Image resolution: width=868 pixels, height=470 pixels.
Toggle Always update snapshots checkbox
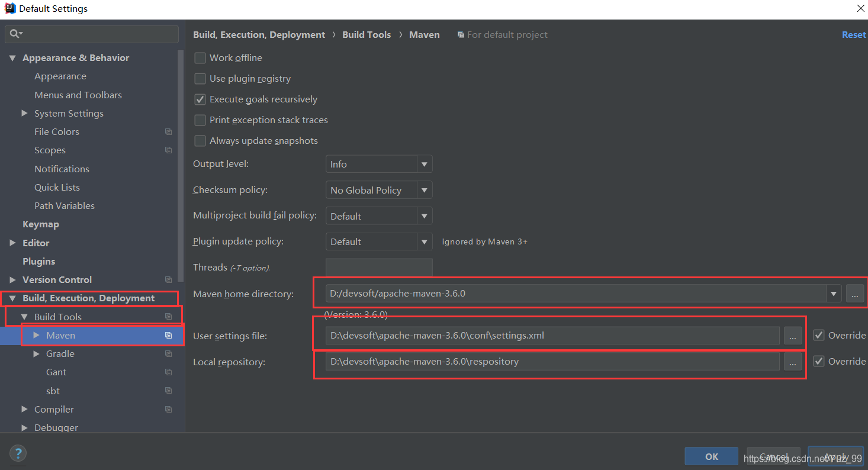click(x=200, y=141)
